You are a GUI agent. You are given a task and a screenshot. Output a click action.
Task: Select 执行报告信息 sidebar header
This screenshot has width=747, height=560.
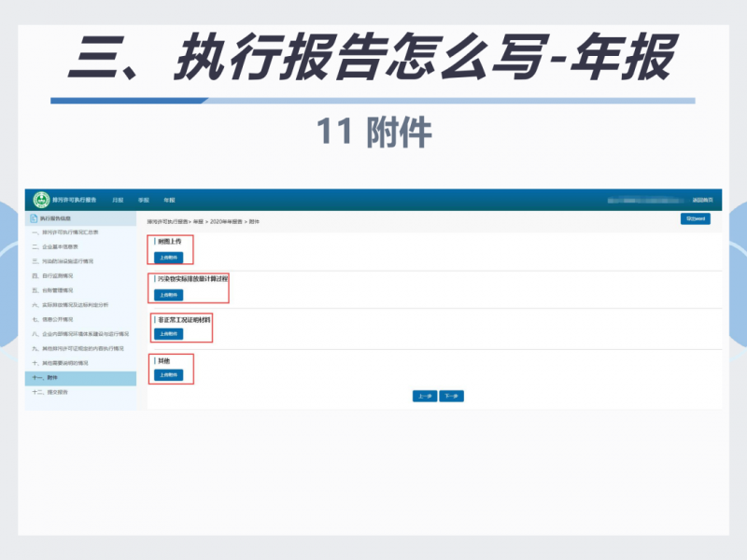pos(80,218)
